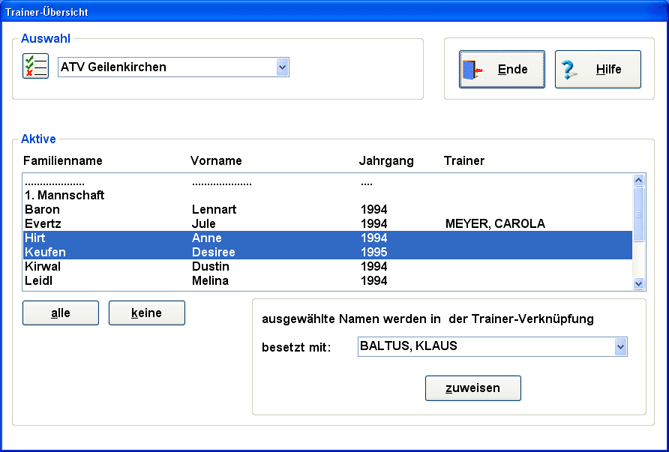
Task: Click the ATV Geilenkirchen text field
Action: coord(165,67)
